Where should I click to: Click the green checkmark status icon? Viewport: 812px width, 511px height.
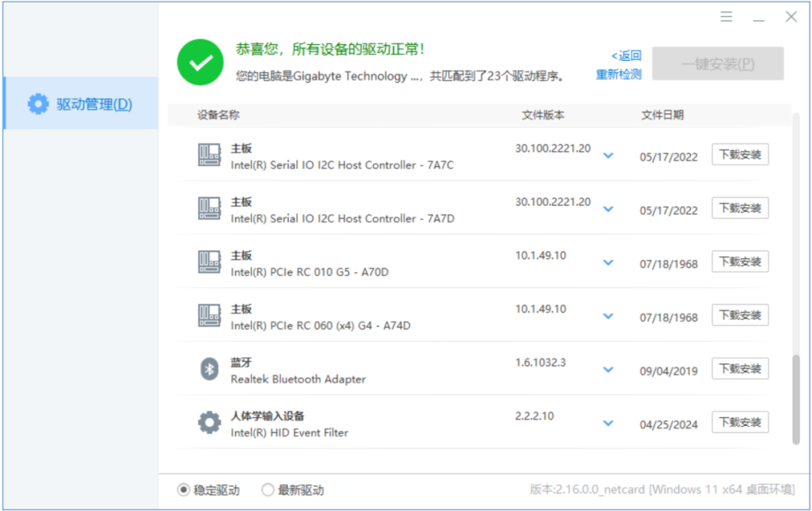(201, 62)
